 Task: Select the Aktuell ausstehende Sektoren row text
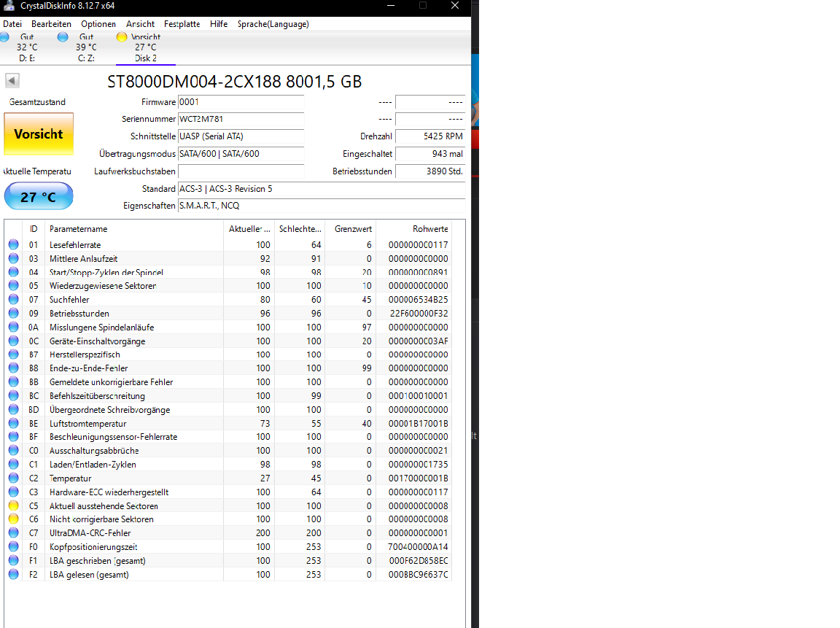click(104, 506)
